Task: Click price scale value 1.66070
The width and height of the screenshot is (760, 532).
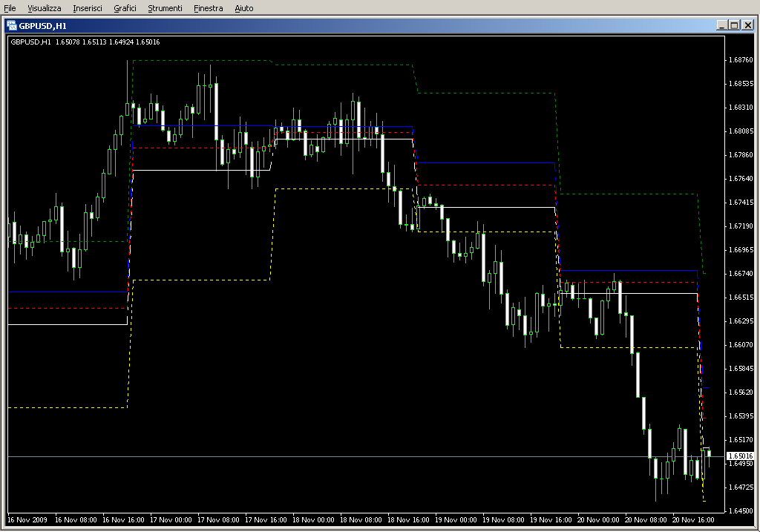Action: [741, 345]
